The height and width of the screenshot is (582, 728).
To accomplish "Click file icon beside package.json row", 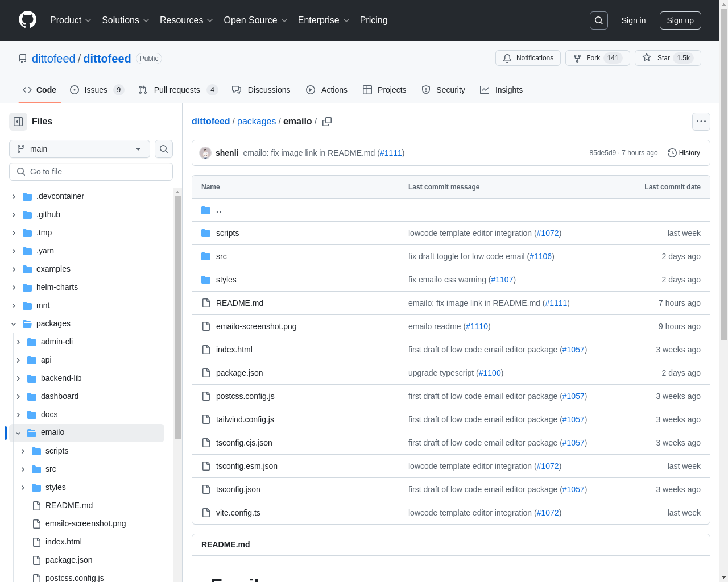I will click(x=206, y=373).
